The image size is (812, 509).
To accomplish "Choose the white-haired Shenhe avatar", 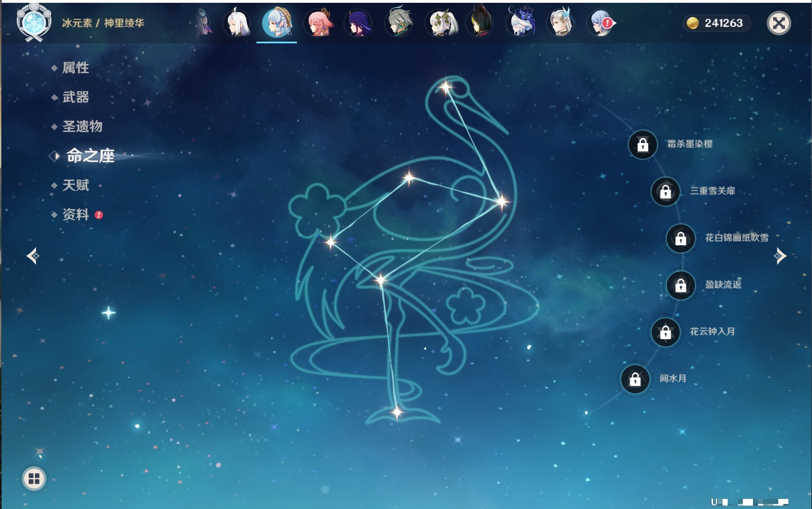I will 237,24.
